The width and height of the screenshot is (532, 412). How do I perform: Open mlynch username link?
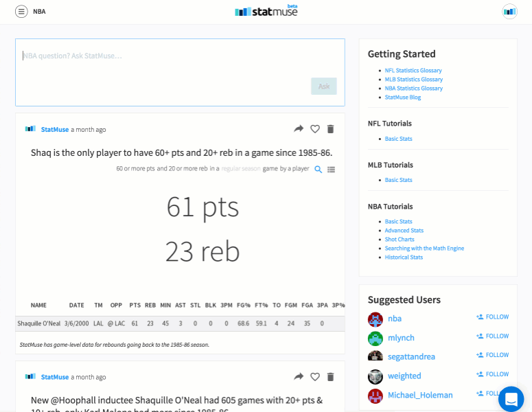[x=401, y=338]
